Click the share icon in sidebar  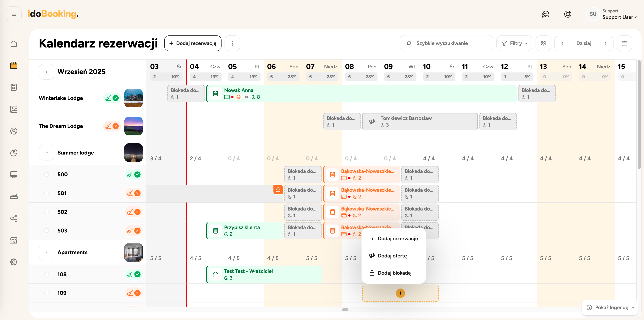[14, 218]
